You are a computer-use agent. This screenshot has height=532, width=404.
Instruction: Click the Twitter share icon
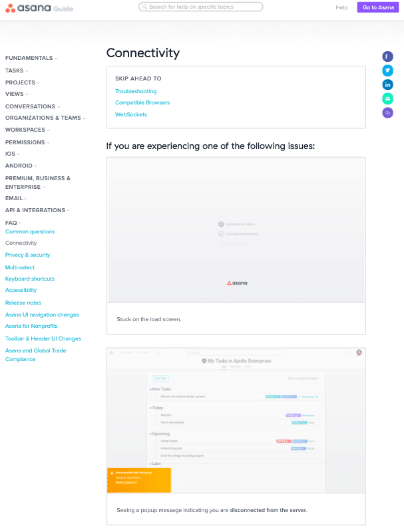point(387,70)
